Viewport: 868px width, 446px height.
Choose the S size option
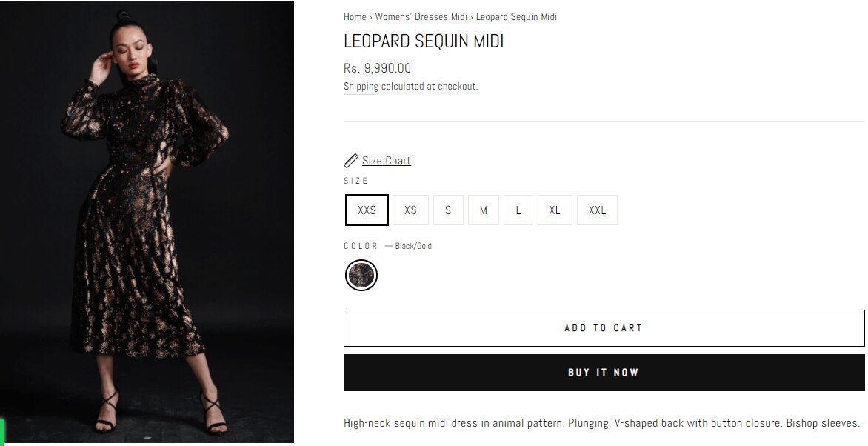447,210
